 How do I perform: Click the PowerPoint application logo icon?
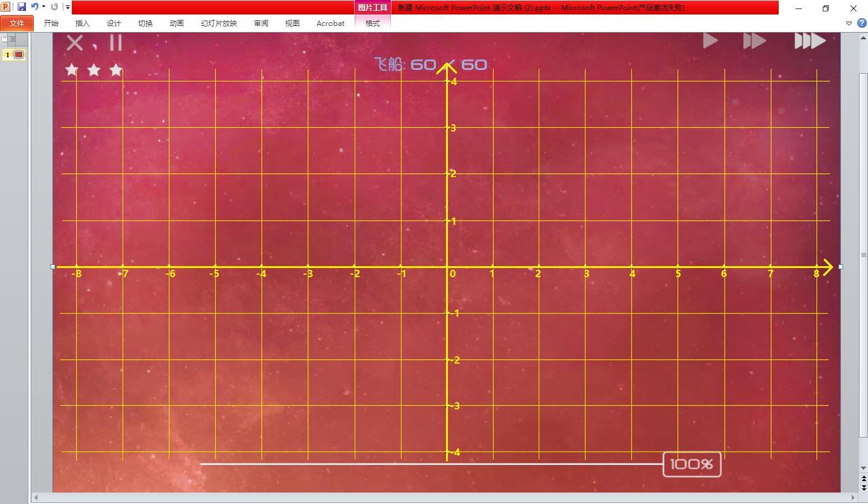coord(6,7)
